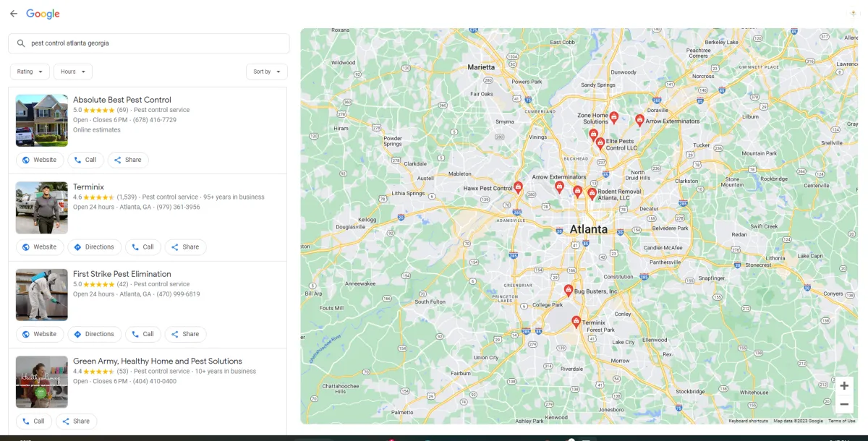Click the 'Norcross' label on the map
This screenshot has width=868, height=441.
point(703,76)
